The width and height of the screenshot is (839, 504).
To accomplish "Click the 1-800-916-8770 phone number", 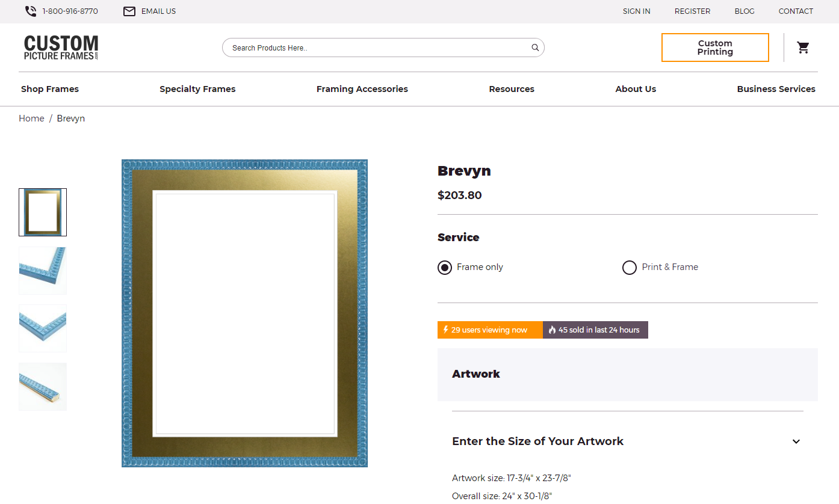I will [70, 11].
